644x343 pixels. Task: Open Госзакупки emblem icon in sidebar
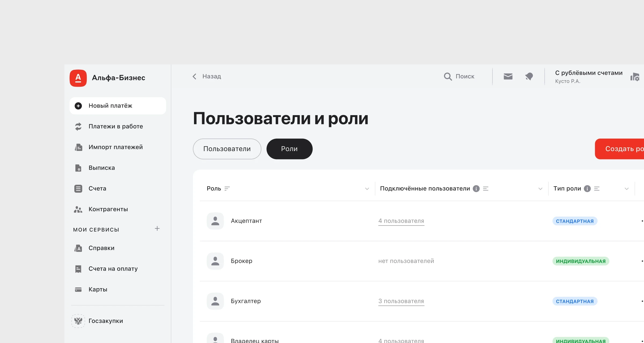tap(78, 321)
